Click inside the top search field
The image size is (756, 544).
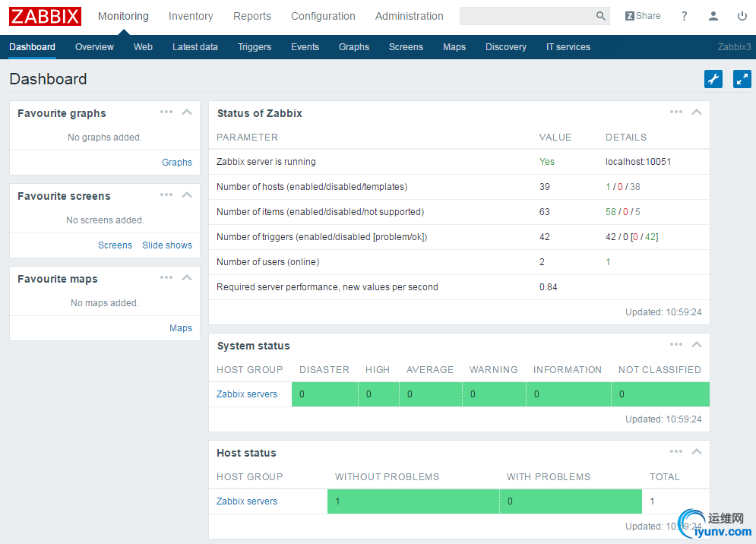(x=526, y=16)
